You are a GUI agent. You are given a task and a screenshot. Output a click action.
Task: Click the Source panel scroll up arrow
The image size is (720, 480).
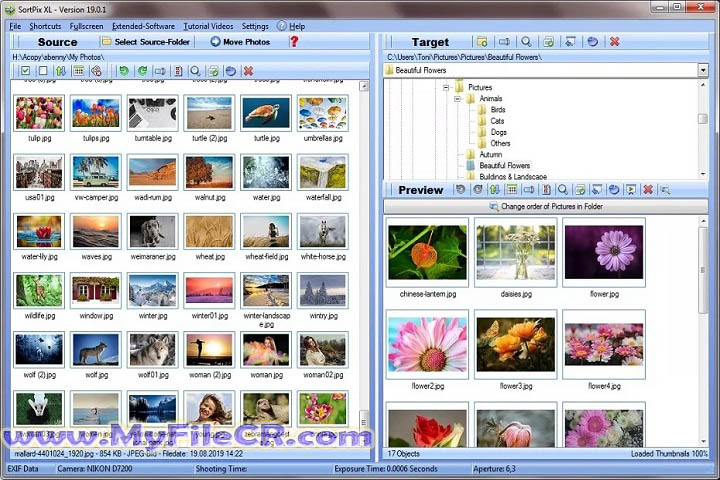364,86
